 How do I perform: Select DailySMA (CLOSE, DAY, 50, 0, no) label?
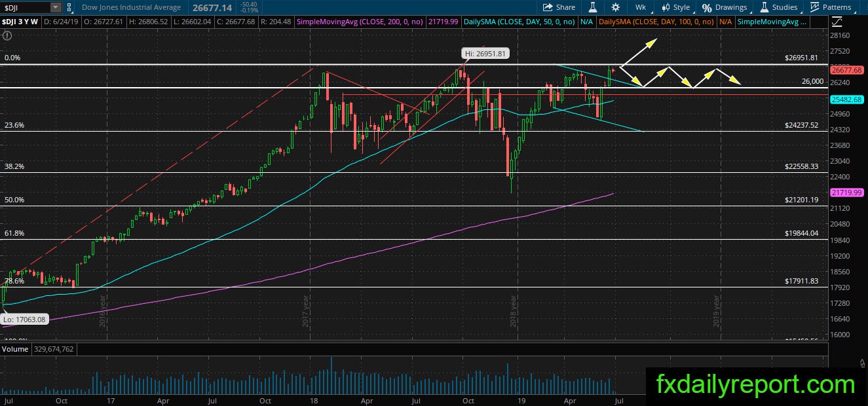pyautogui.click(x=519, y=22)
